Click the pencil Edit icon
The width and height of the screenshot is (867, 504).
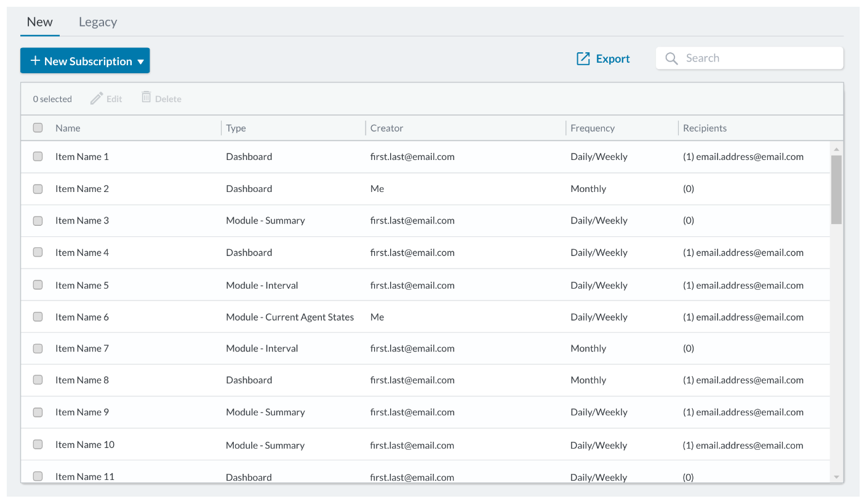[x=97, y=98]
